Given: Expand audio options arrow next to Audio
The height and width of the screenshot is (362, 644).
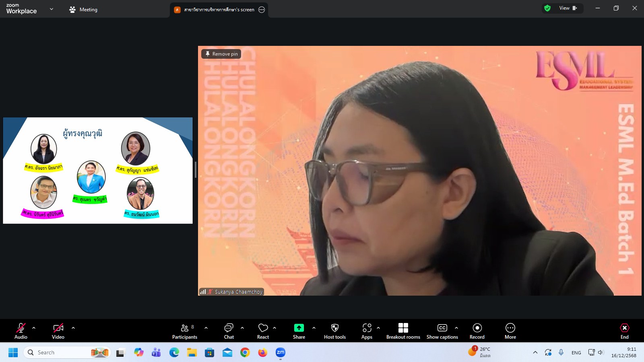Looking at the screenshot, I should pyautogui.click(x=34, y=328).
